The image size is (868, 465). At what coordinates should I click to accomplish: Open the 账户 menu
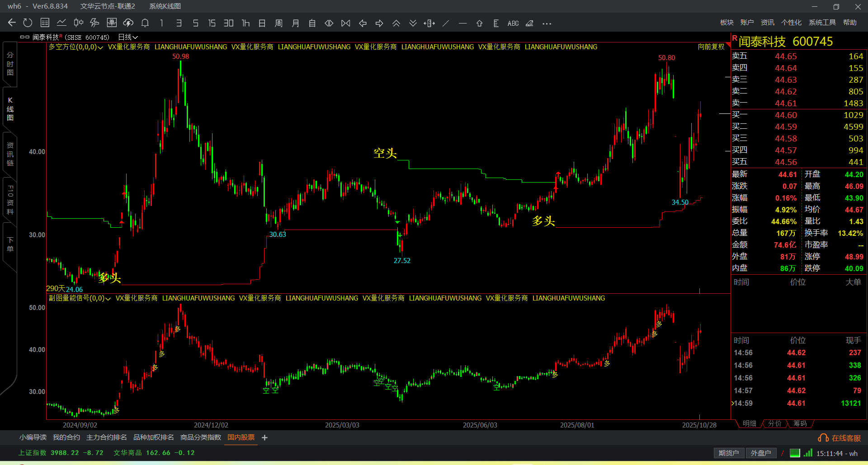[747, 23]
